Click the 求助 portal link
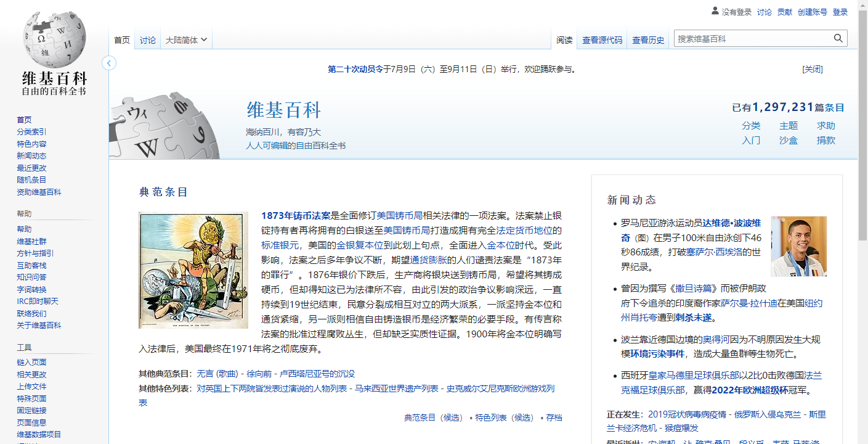868x444 pixels. [826, 125]
